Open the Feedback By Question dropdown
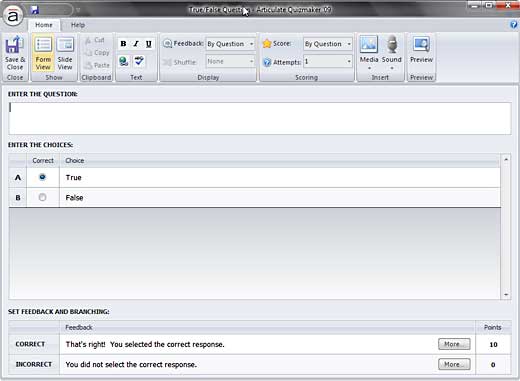This screenshot has width=520, height=381. pos(230,44)
